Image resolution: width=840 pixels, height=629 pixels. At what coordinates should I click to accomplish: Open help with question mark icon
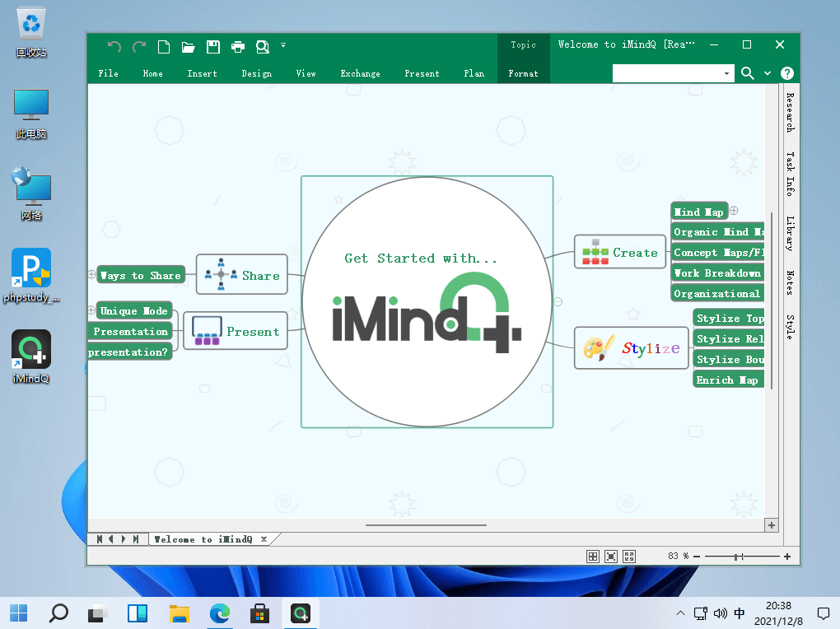[x=787, y=73]
